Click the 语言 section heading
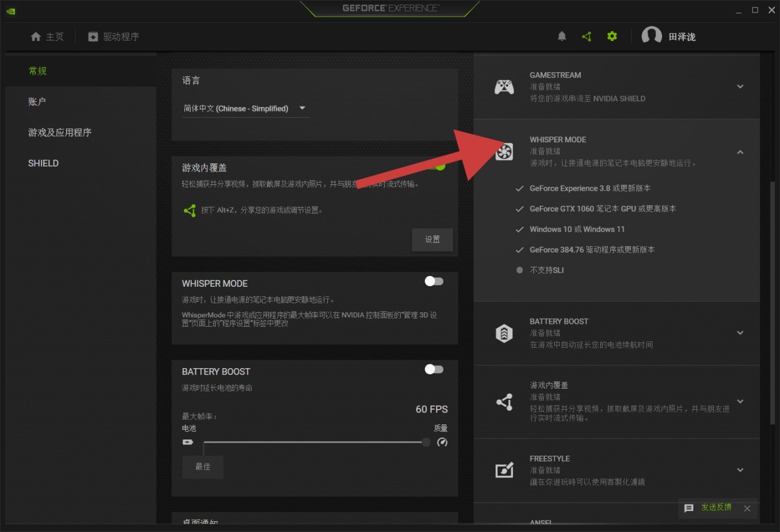This screenshot has width=780, height=532. (x=191, y=80)
